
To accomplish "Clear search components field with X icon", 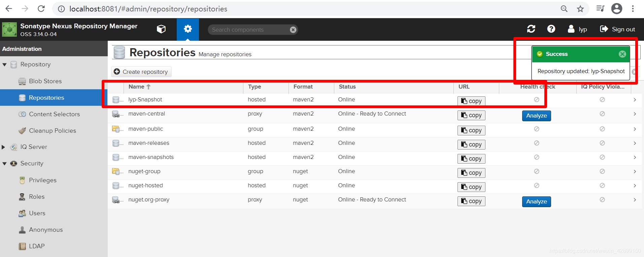I will 293,30.
